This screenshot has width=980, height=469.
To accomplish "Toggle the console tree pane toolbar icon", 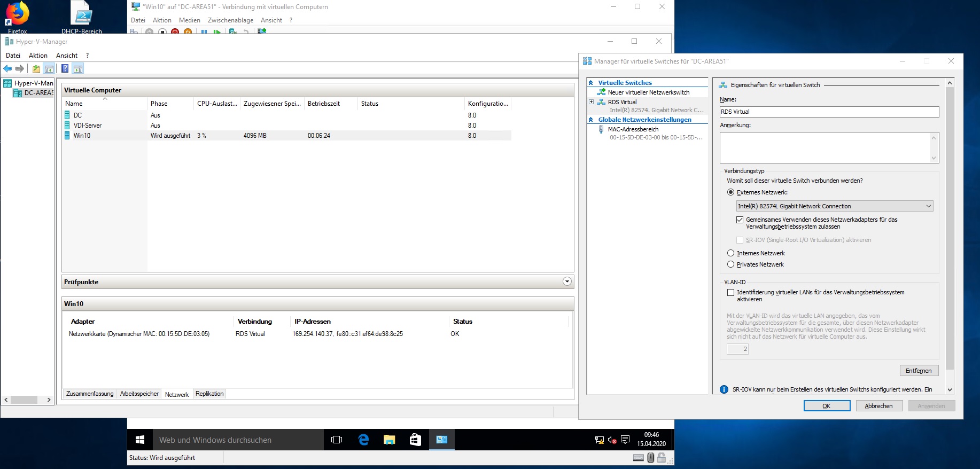I will (49, 68).
